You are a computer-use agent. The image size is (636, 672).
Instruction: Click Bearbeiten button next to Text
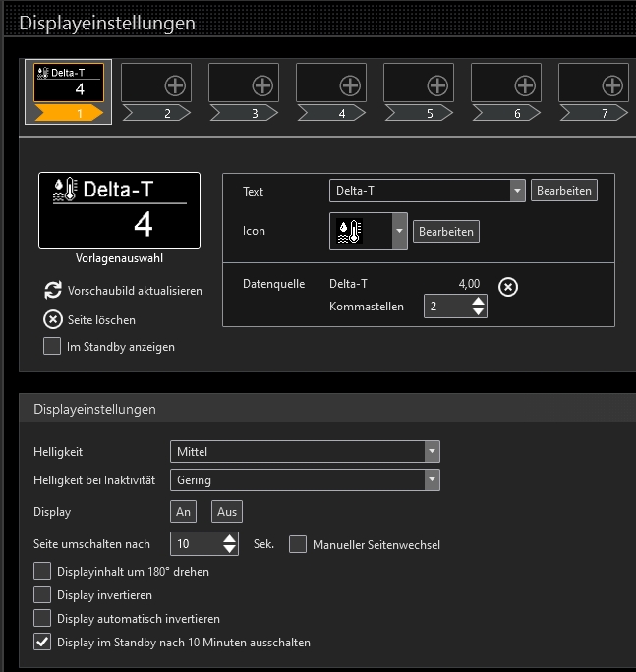click(x=564, y=191)
